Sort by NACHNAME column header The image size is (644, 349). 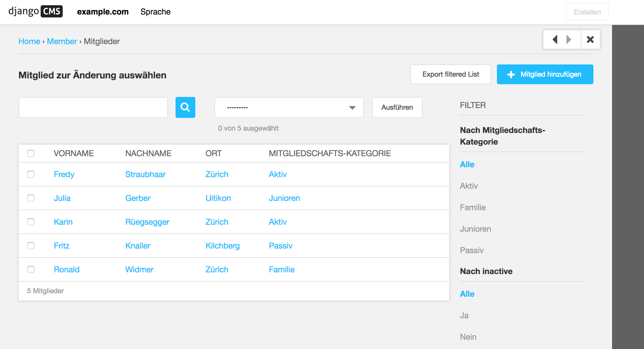149,153
